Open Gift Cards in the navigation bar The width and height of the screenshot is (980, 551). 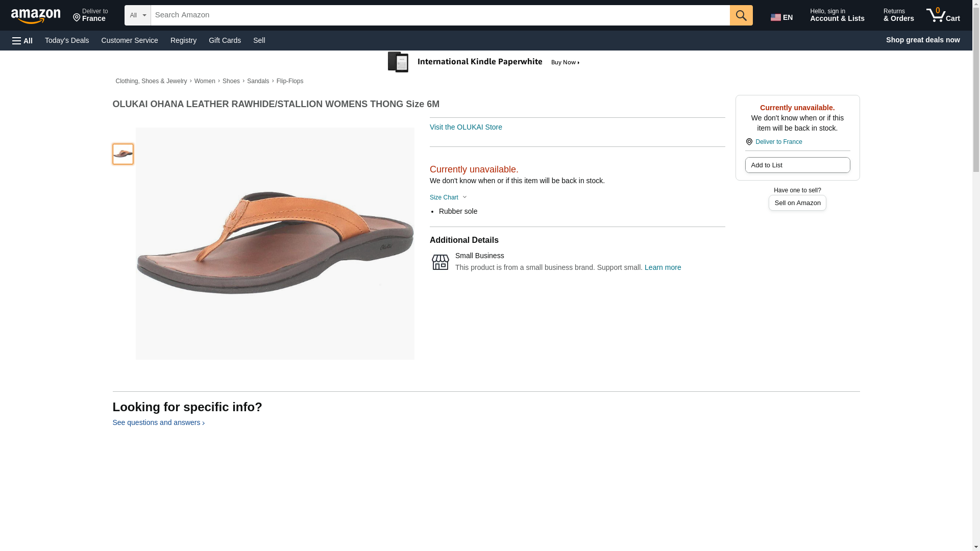tap(225, 40)
